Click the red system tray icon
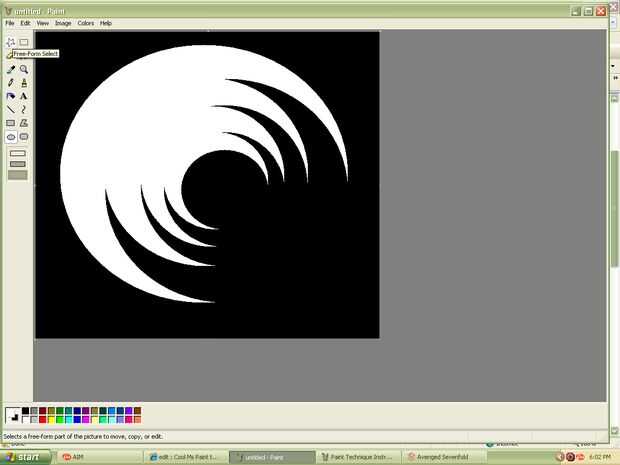The height and width of the screenshot is (465, 620). [580, 457]
